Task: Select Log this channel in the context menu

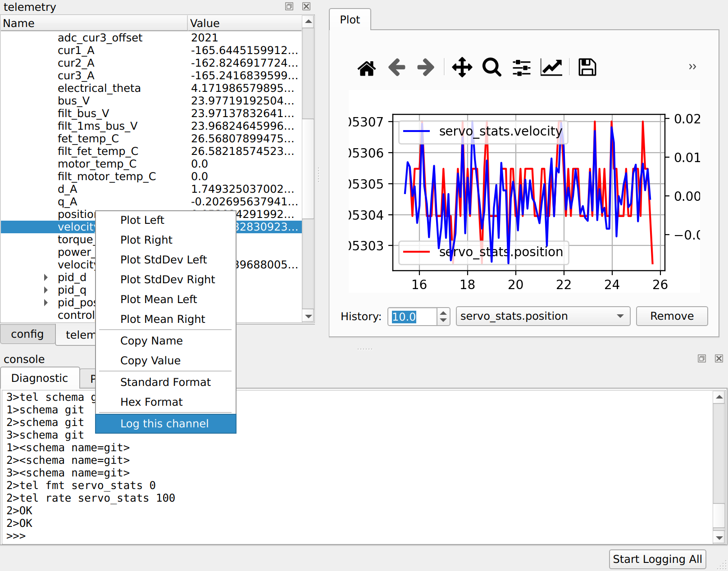Action: [x=164, y=423]
